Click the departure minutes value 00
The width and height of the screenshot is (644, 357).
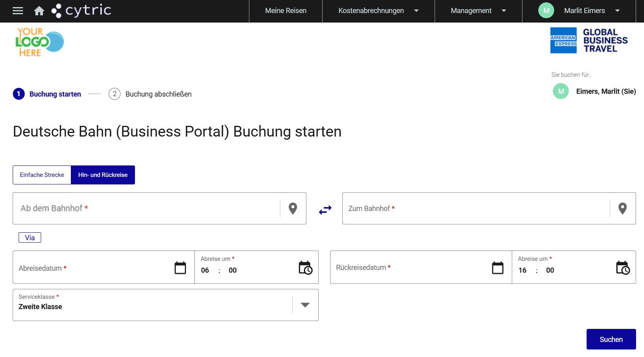click(233, 270)
